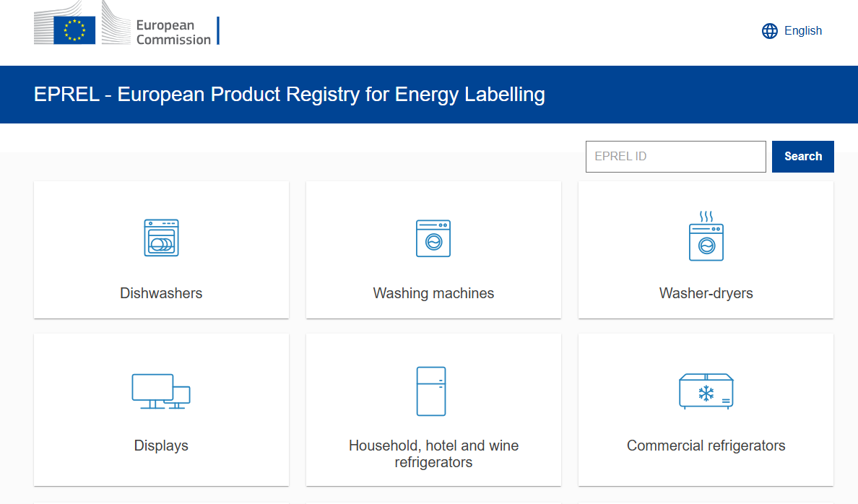This screenshot has height=504, width=858.
Task: Open the Dishwashers category label
Action: click(x=161, y=293)
